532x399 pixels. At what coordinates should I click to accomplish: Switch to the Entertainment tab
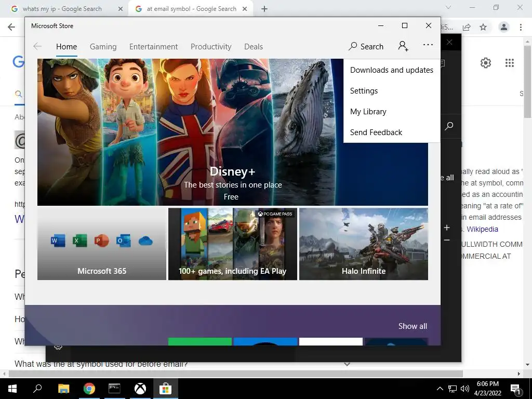(153, 46)
